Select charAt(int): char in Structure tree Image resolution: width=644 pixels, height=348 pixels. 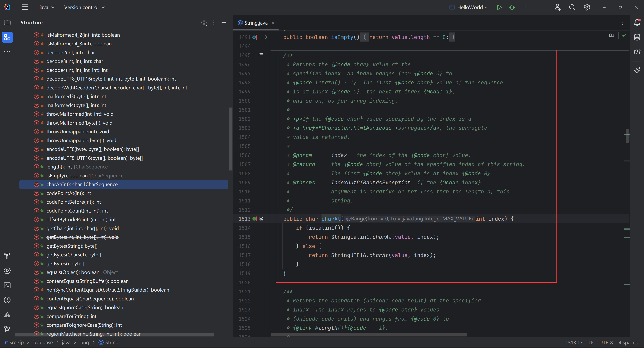click(x=123, y=185)
